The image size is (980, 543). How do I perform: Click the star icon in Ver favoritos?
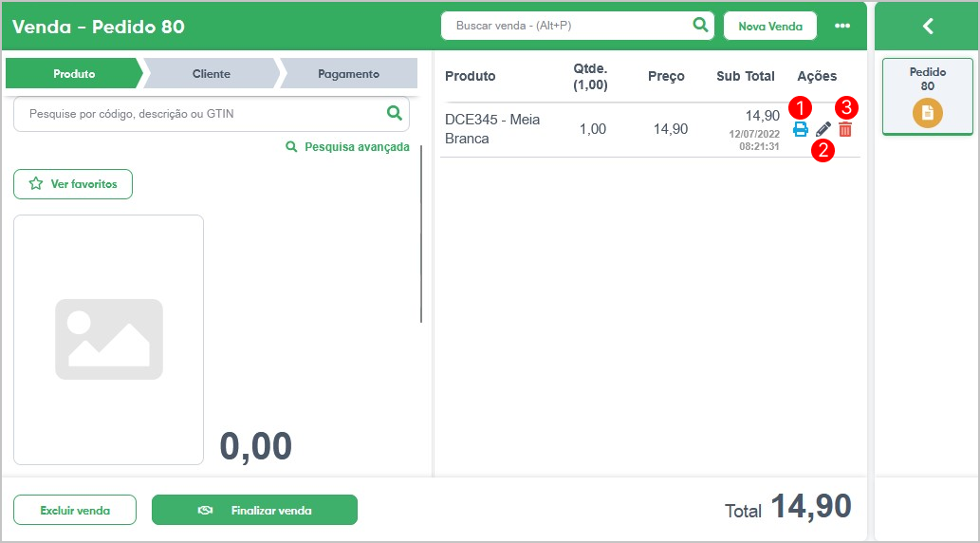tap(36, 184)
